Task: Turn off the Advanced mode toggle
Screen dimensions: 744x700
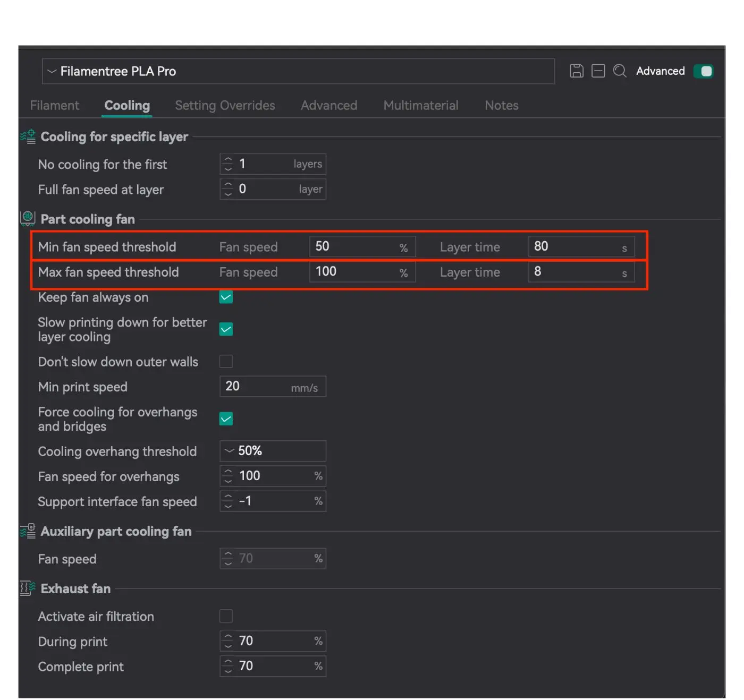Action: pyautogui.click(x=703, y=71)
